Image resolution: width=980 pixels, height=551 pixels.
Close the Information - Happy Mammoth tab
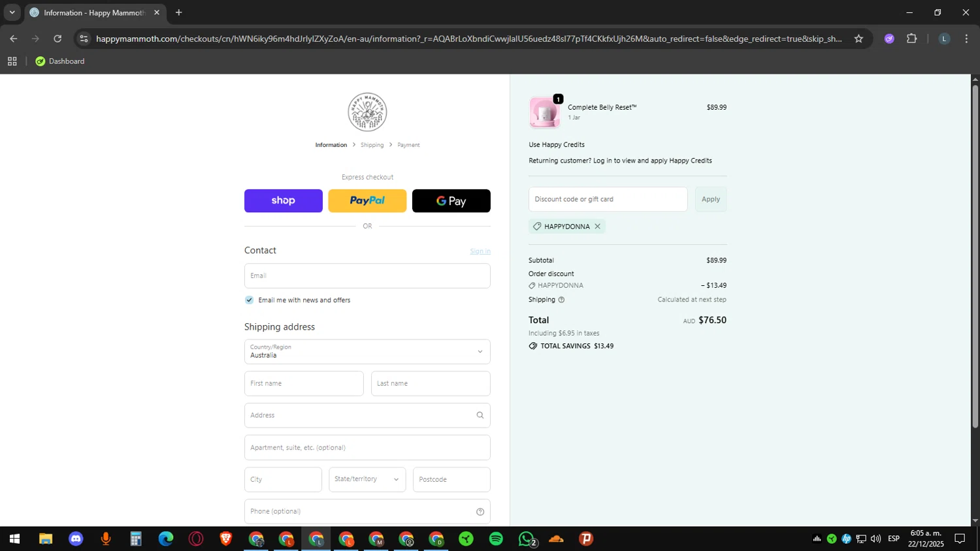point(157,12)
